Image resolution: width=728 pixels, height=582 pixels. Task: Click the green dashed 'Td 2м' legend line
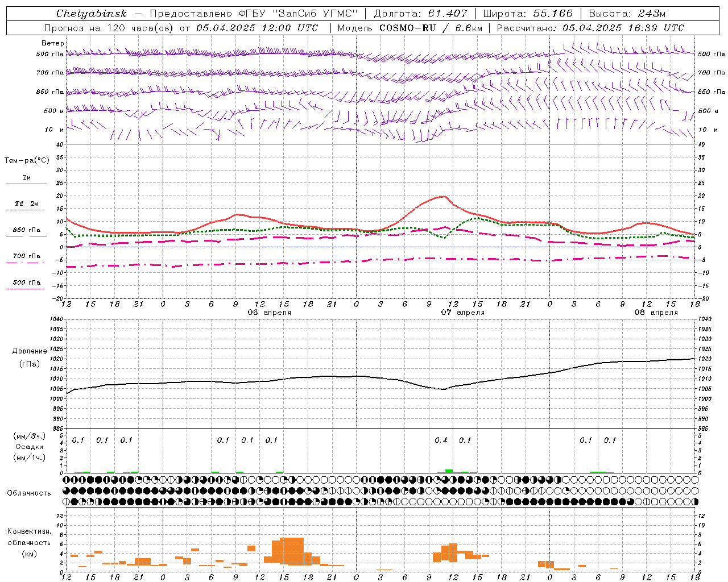click(26, 210)
